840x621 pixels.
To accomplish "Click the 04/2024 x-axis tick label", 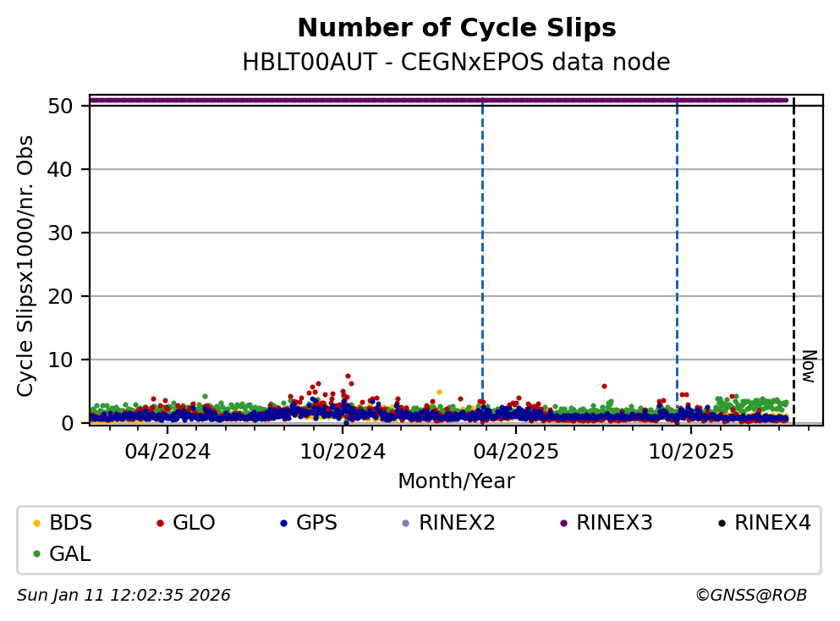I will (167, 452).
